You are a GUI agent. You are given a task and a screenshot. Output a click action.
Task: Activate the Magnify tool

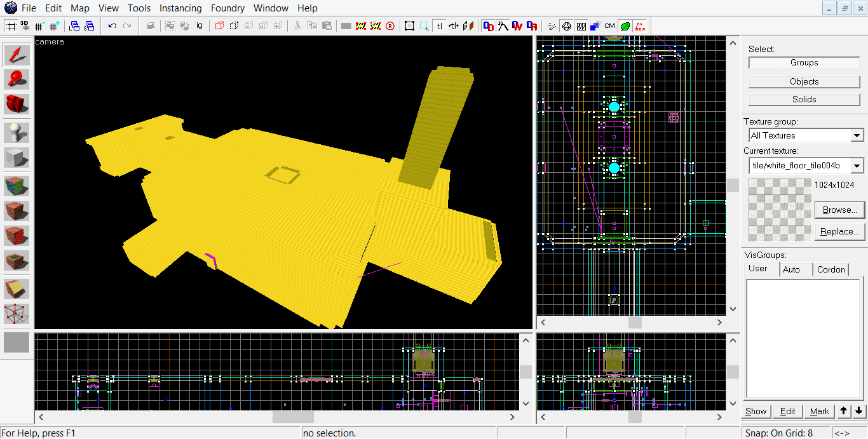pyautogui.click(x=17, y=79)
